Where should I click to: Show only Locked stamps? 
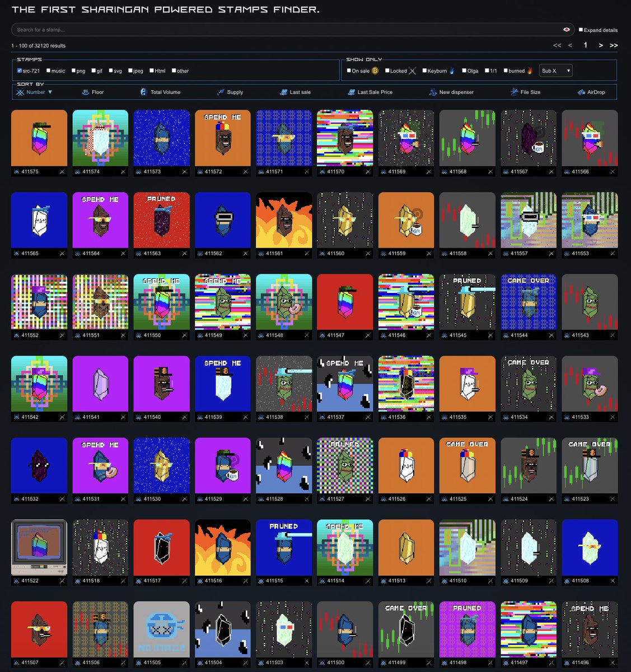tap(387, 71)
